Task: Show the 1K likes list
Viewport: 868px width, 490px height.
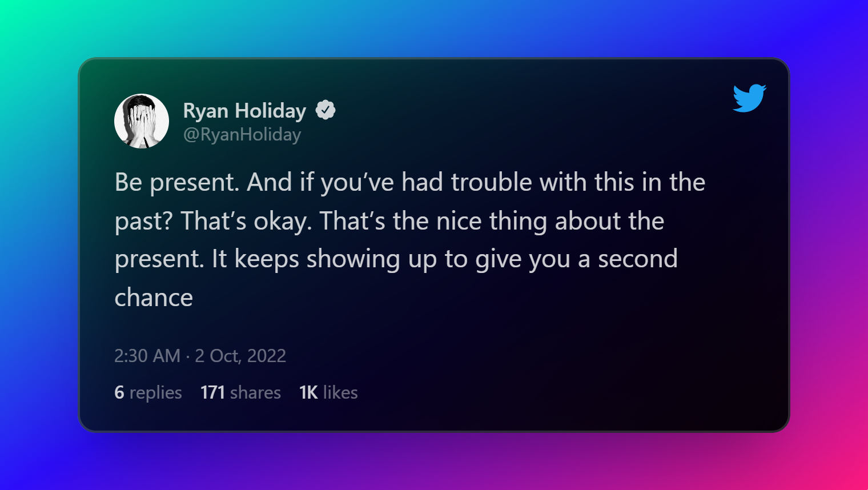Action: tap(328, 392)
